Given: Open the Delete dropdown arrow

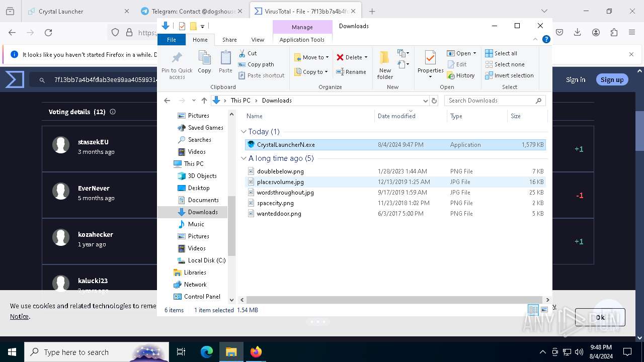Looking at the screenshot, I should tap(366, 57).
